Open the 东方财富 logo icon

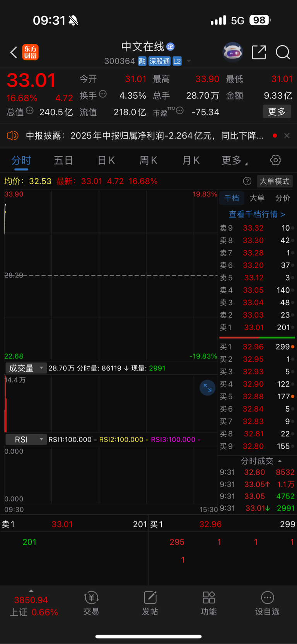[x=30, y=52]
